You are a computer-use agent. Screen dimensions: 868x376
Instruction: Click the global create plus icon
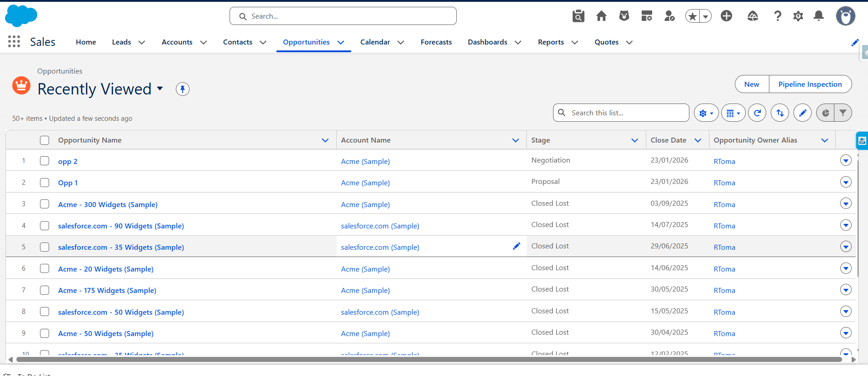click(727, 16)
